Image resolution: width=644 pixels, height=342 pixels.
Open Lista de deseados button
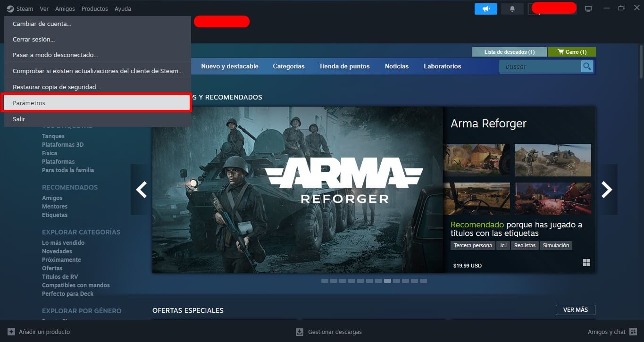(x=510, y=52)
